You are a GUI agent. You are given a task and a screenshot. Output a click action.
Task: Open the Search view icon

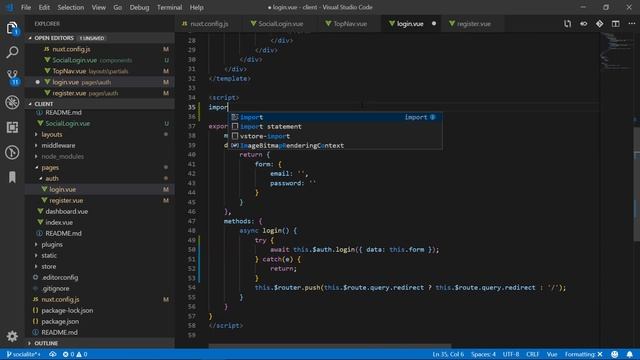point(12,52)
